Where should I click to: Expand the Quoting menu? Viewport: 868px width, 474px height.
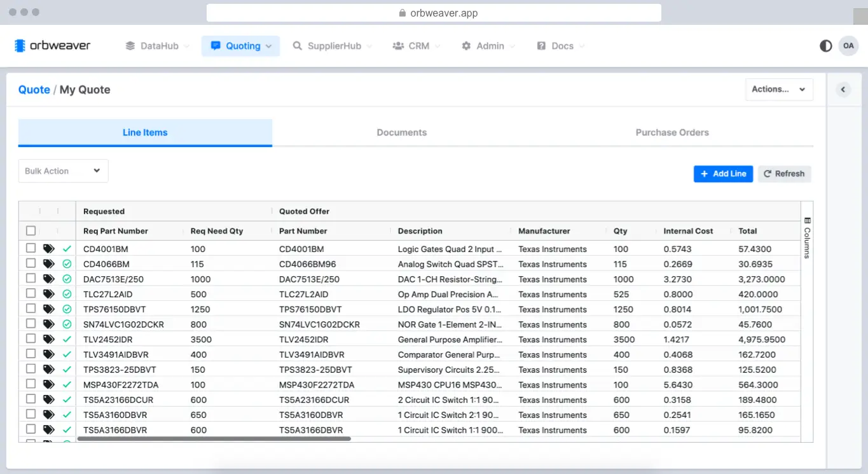240,46
